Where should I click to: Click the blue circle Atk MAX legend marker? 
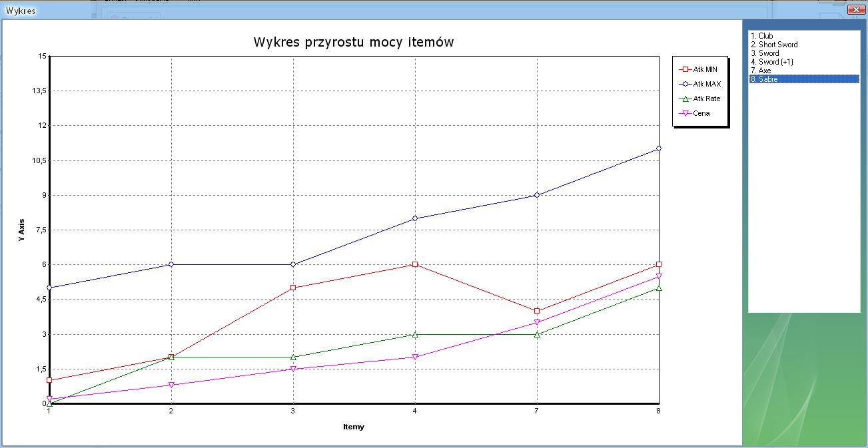[x=684, y=84]
